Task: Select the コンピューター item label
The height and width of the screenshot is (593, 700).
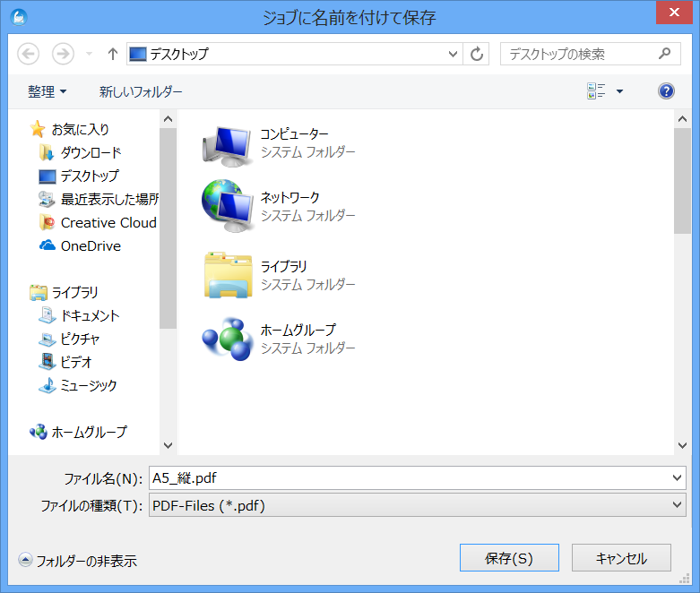Action: pos(294,133)
